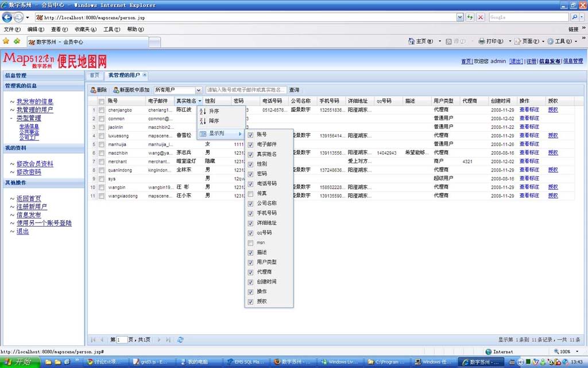
Task: Uncheck the 电子邮件 column checkbox
Action: tap(250, 144)
